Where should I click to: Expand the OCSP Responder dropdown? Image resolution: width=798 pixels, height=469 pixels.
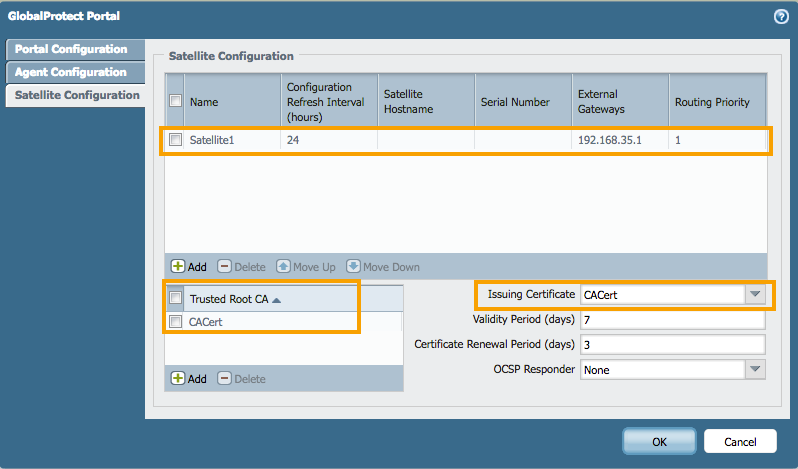pyautogui.click(x=755, y=370)
